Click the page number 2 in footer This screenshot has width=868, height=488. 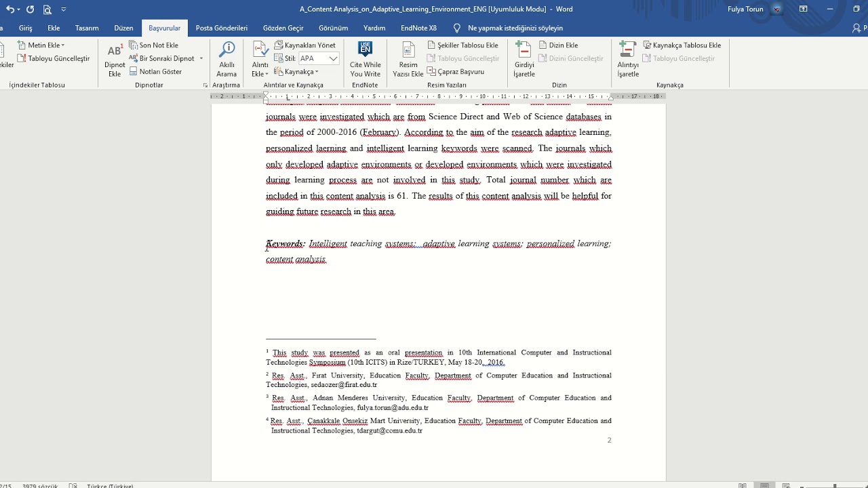(609, 441)
